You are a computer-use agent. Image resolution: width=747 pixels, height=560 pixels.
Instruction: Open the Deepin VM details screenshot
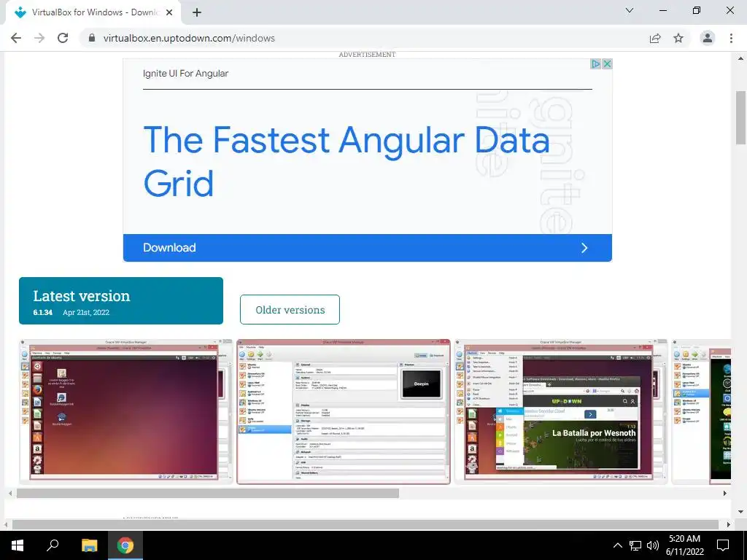tap(344, 411)
